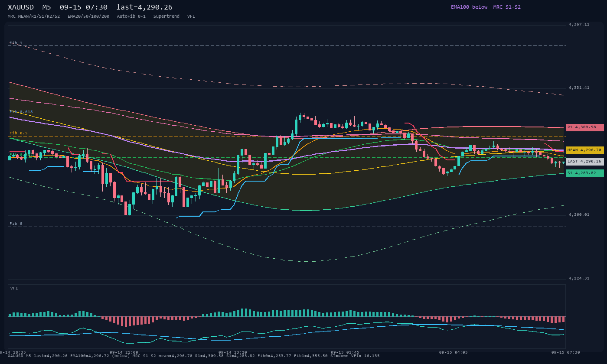Select the Fib 0.618 level label
This screenshot has height=364, width=607.
point(21,112)
